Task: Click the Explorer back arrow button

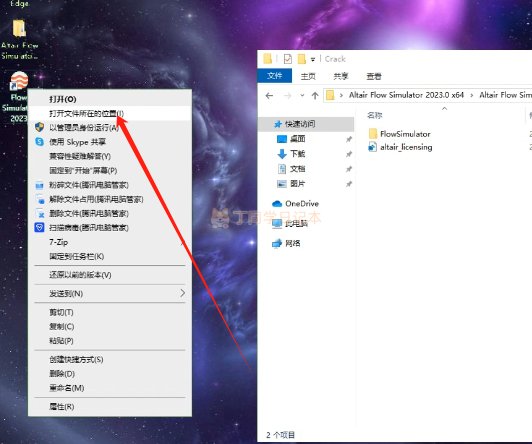Action: (x=269, y=96)
